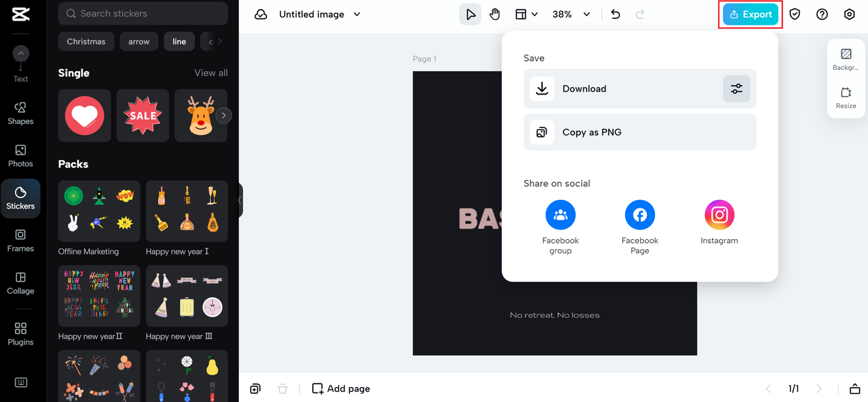Show more Single stickers with the arrow
Screen dimensions: 868x402
point(223,116)
